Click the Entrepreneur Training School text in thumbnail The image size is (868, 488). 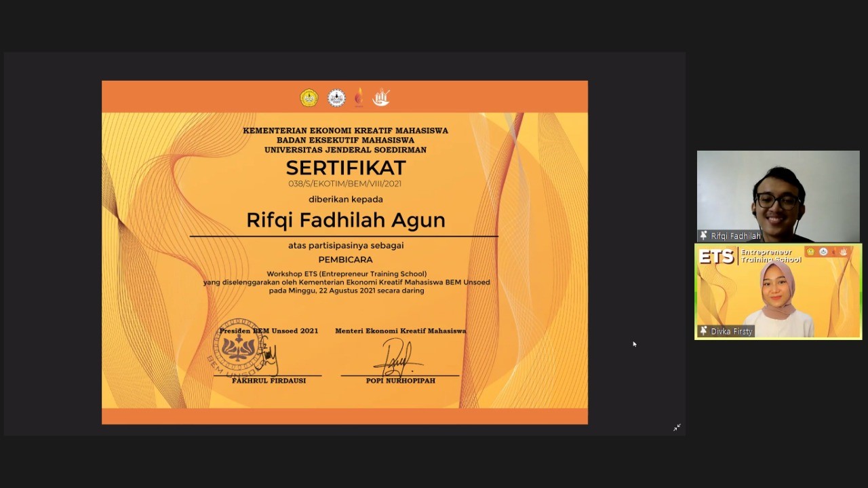770,256
